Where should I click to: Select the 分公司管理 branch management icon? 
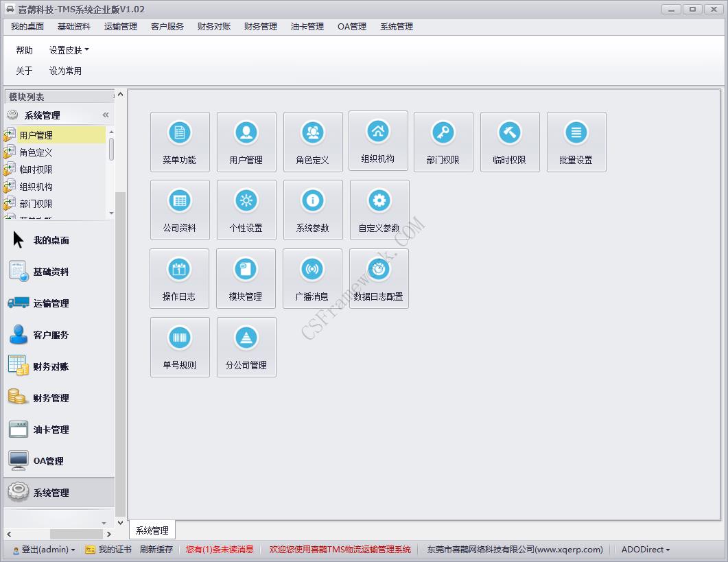[x=246, y=347]
